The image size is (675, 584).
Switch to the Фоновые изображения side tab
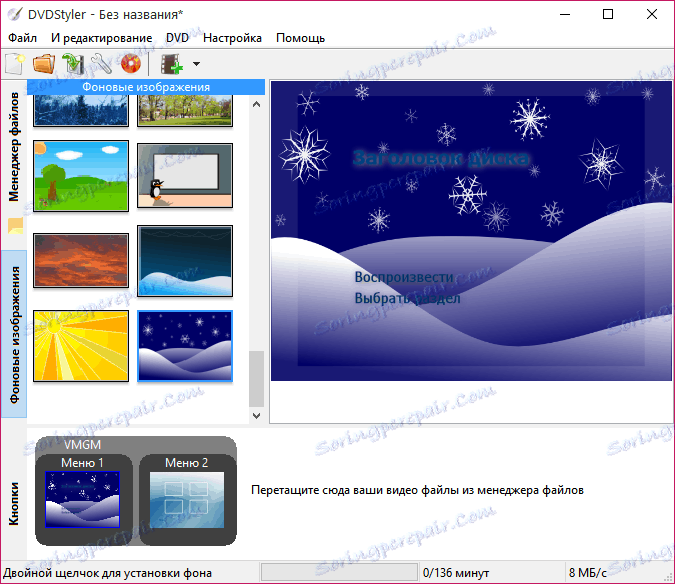tap(14, 334)
